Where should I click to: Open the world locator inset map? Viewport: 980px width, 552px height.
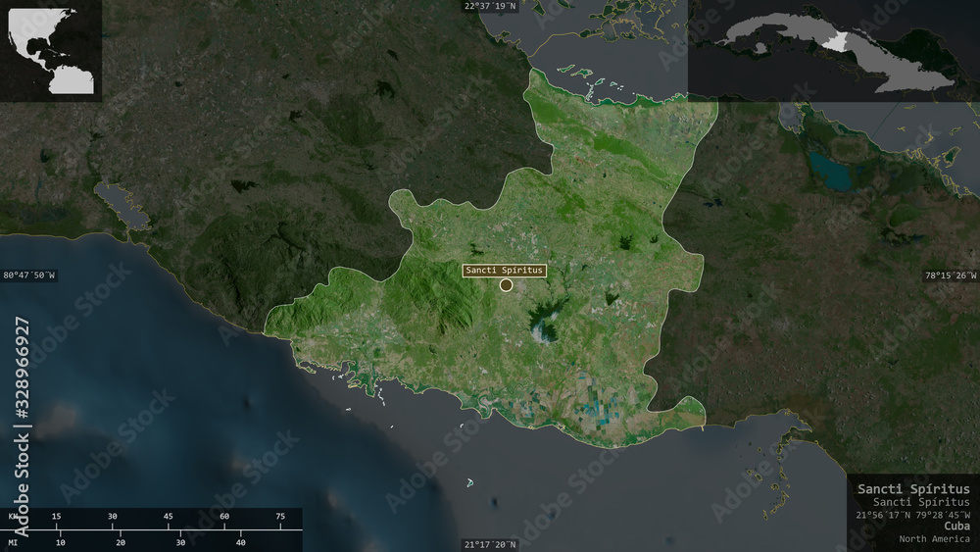51,51
